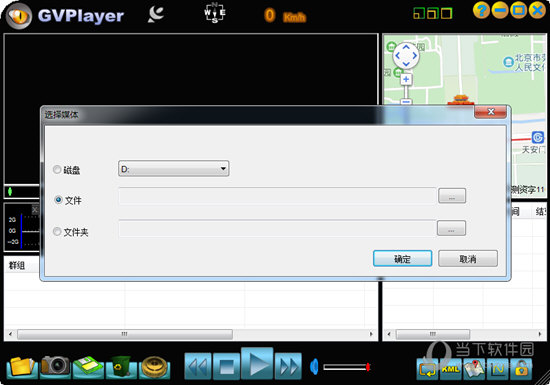Close the 选择媒体 dialog

pos(490,112)
